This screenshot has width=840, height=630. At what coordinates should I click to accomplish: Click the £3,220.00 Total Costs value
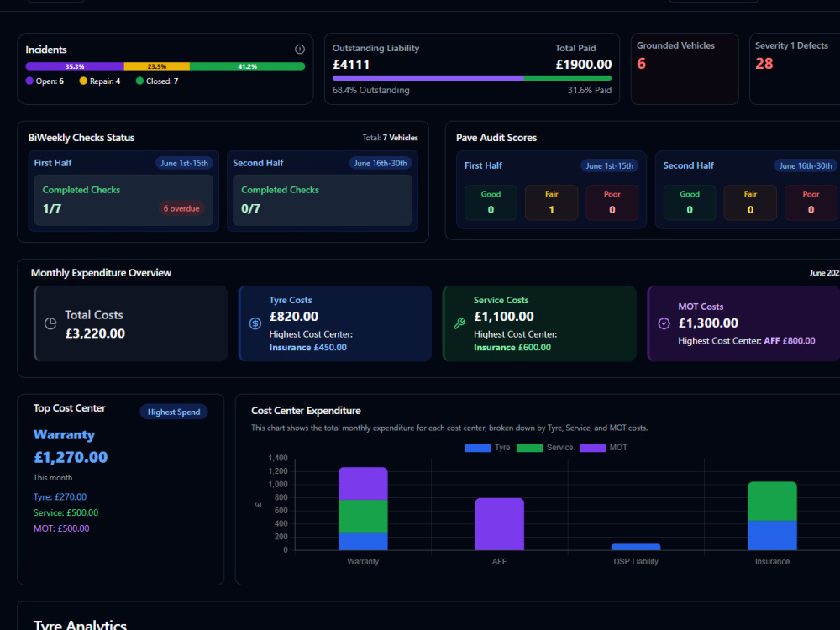[96, 333]
